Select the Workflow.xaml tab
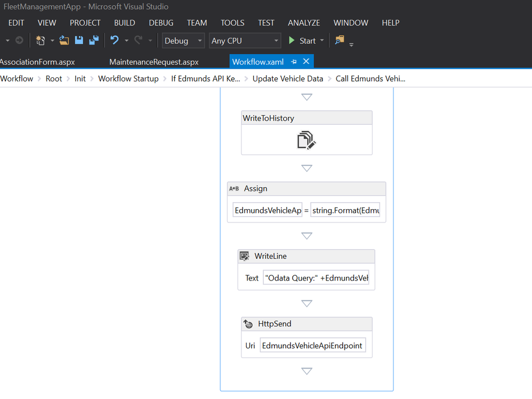 258,62
